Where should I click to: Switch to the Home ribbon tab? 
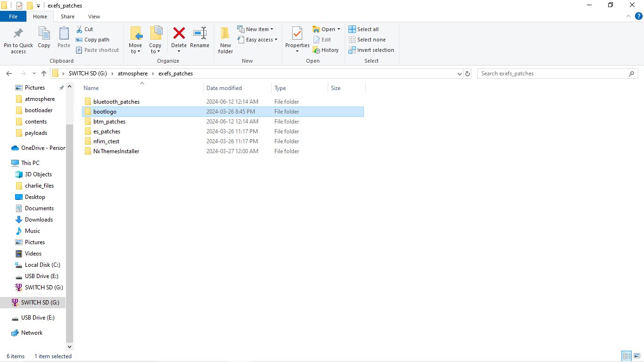(x=40, y=16)
